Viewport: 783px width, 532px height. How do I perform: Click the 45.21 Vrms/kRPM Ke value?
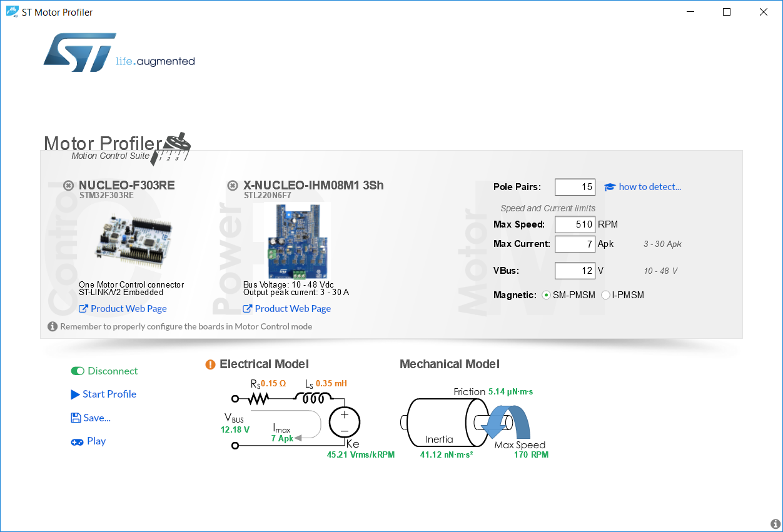[x=361, y=454]
